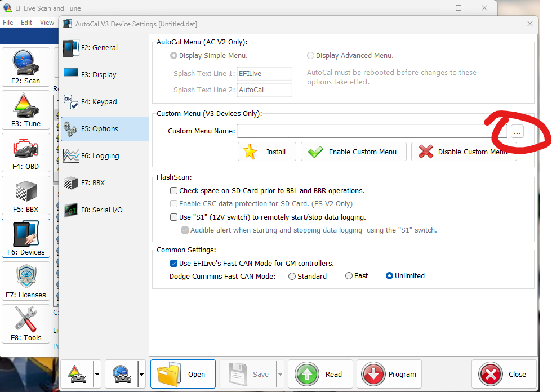Select the F6: Devices section
552x392 pixels.
[x=26, y=238]
